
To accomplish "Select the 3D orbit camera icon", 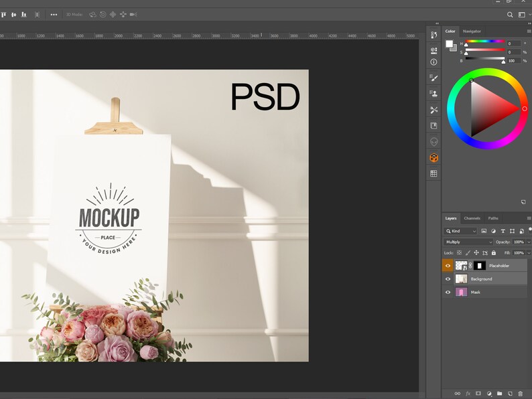I will click(x=92, y=15).
